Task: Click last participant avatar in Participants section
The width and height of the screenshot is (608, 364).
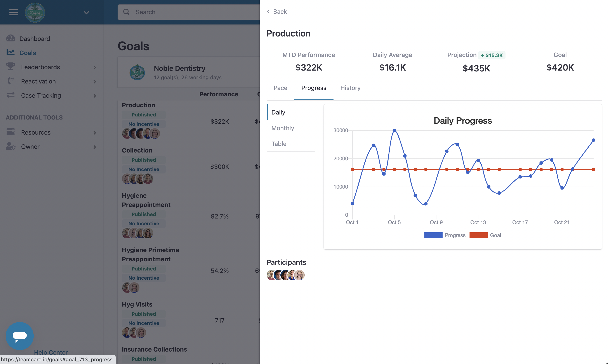Action: [299, 275]
